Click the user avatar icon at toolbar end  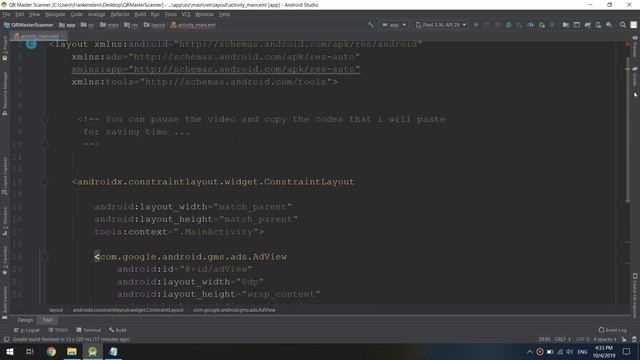[633, 25]
